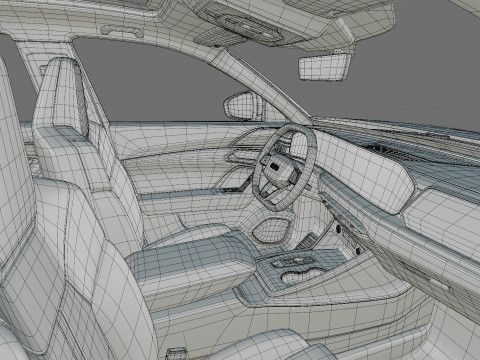480x360 pixels.
Task: Select the exterior side mirror
Action: click(243, 106)
